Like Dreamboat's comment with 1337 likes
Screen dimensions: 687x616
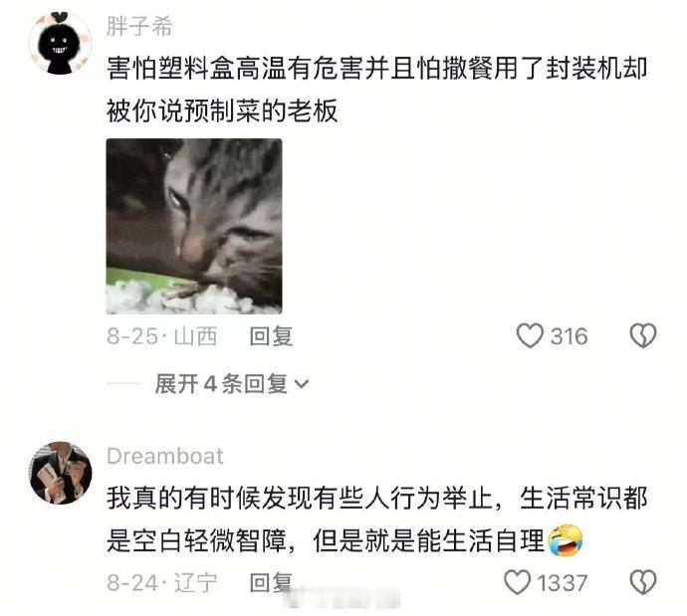pyautogui.click(x=517, y=582)
